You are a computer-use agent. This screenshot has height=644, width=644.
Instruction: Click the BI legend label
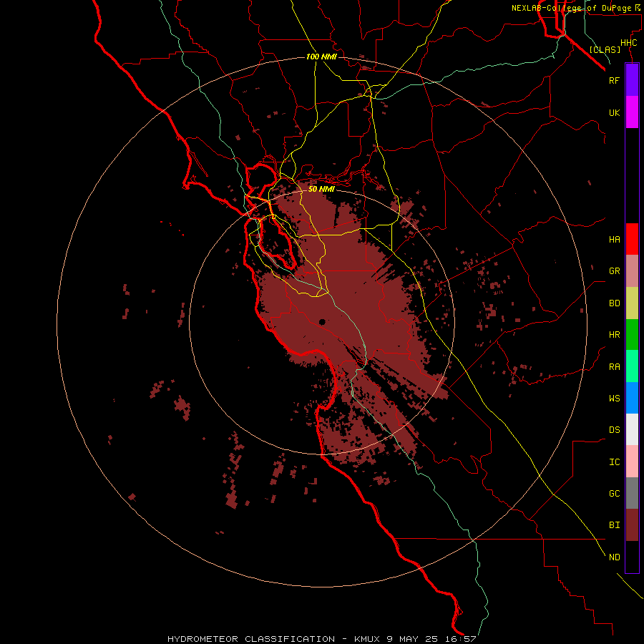click(614, 525)
